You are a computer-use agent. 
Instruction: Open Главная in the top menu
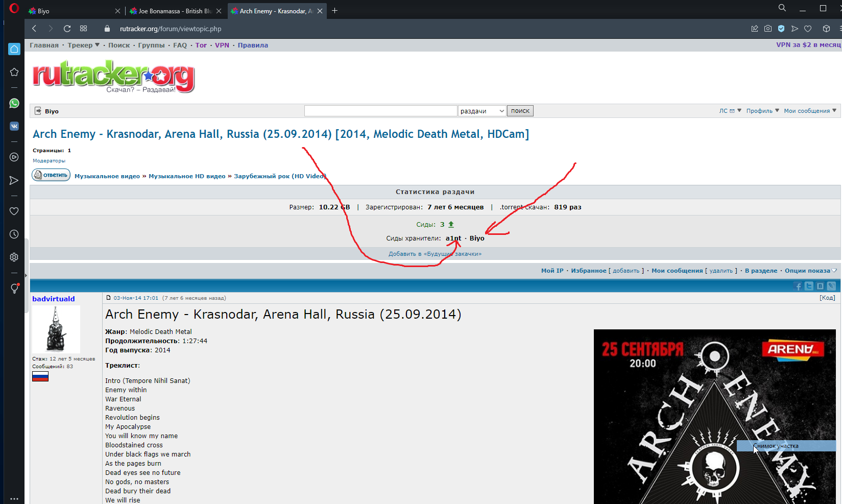coord(44,45)
